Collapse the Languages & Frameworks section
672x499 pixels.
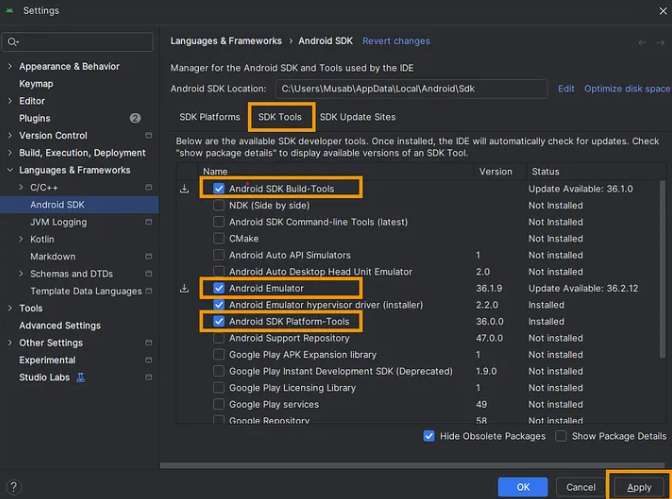[x=10, y=170]
